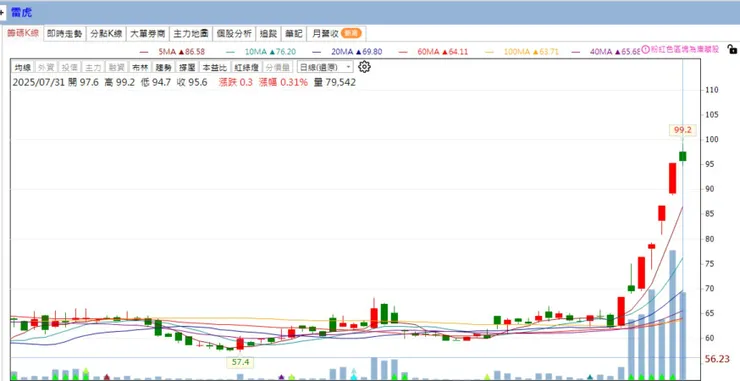Click the 雷虎 stock name title
This screenshot has height=381, width=740.
(x=21, y=13)
